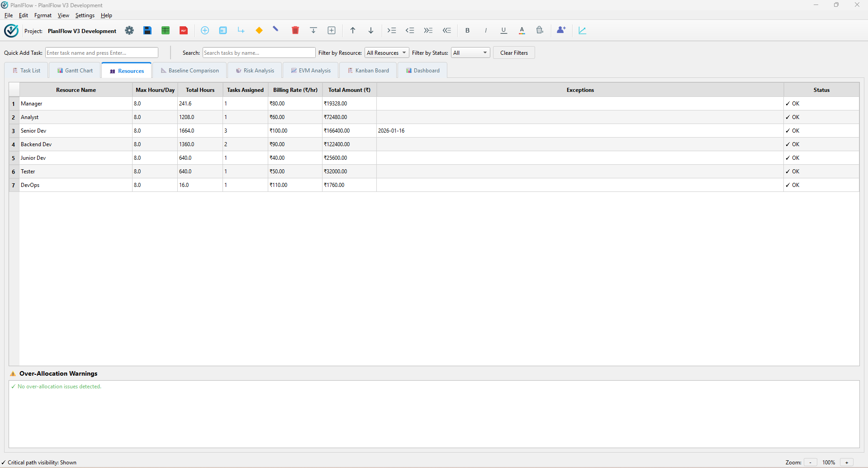868x468 pixels.
Task: Click the blue line chart icon
Action: click(583, 30)
